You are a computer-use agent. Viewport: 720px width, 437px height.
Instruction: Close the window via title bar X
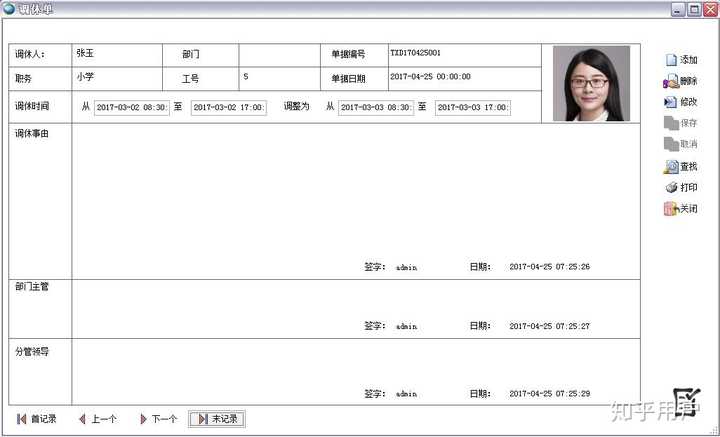click(710, 9)
